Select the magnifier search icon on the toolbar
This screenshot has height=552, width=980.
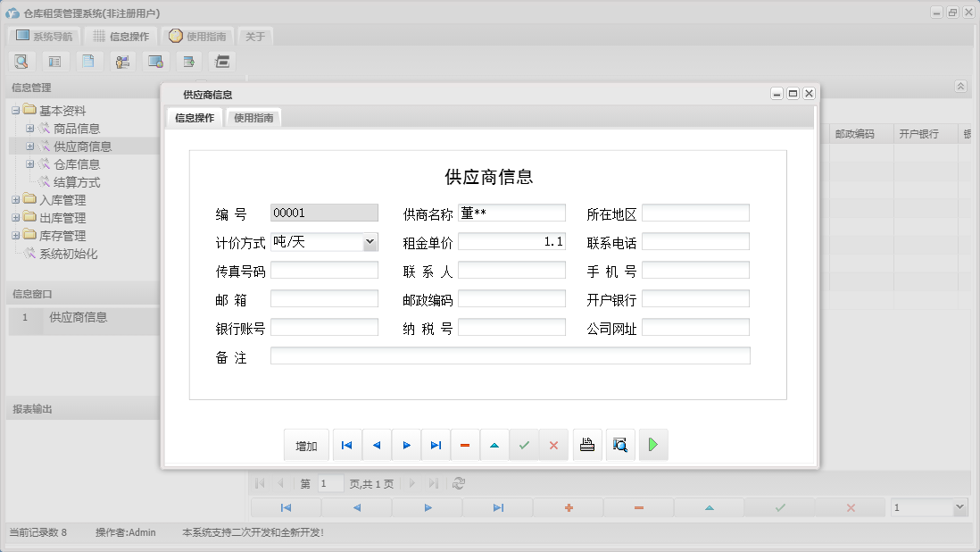click(21, 61)
